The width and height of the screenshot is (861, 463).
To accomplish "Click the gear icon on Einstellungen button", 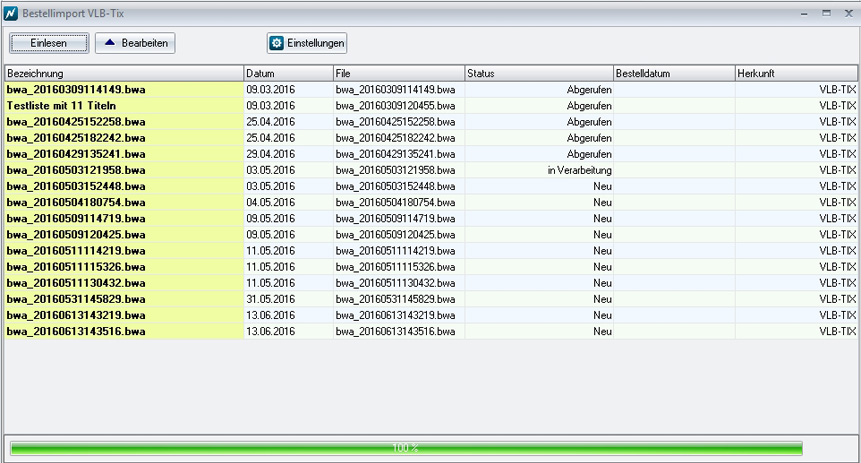I will click(277, 43).
